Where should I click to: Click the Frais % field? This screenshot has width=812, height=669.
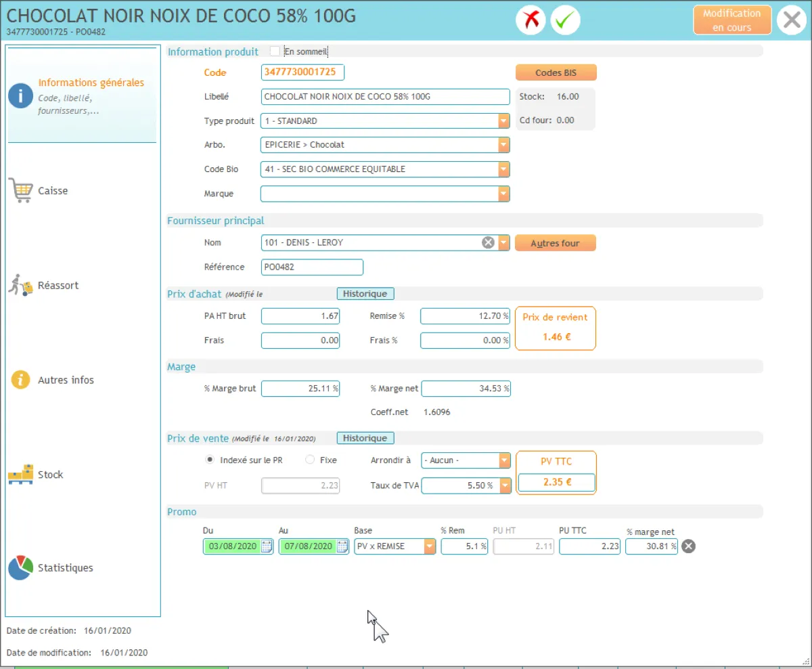click(465, 341)
